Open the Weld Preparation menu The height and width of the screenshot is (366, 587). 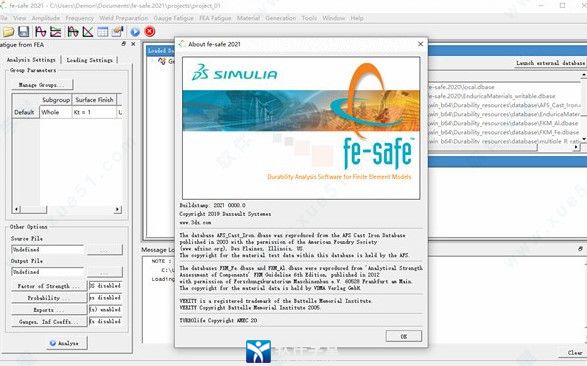(x=124, y=18)
